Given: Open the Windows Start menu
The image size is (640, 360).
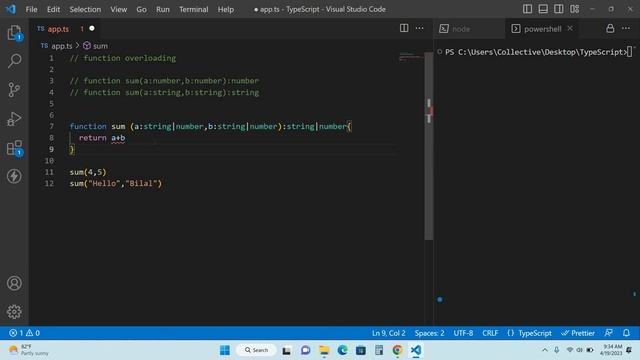Looking at the screenshot, I should (x=225, y=350).
